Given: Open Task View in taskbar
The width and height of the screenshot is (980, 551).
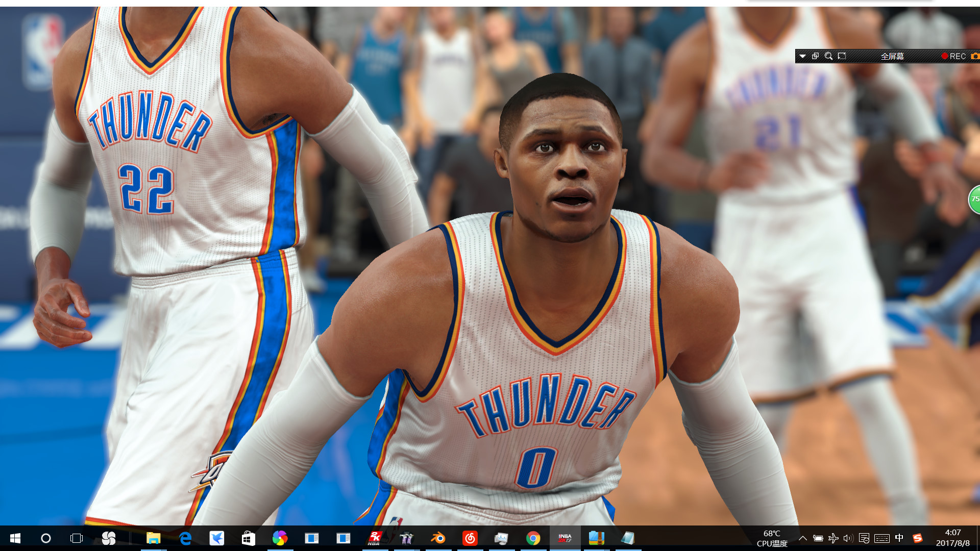Looking at the screenshot, I should click(77, 538).
